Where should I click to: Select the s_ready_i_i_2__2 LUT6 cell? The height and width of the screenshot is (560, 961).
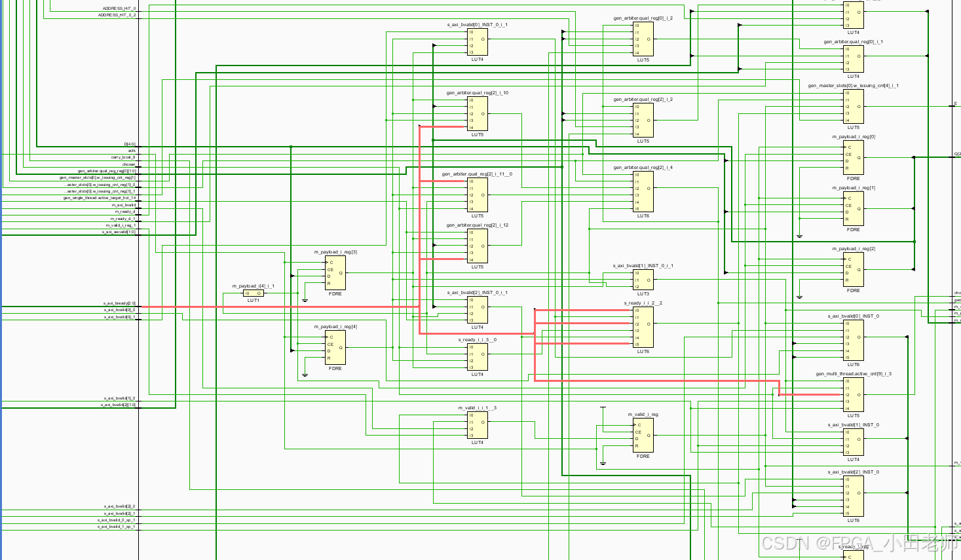point(643,327)
